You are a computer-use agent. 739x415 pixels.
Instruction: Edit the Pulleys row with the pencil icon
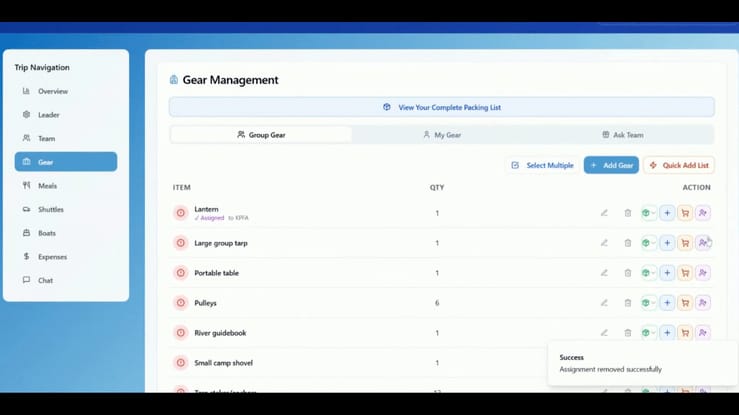[x=604, y=303]
